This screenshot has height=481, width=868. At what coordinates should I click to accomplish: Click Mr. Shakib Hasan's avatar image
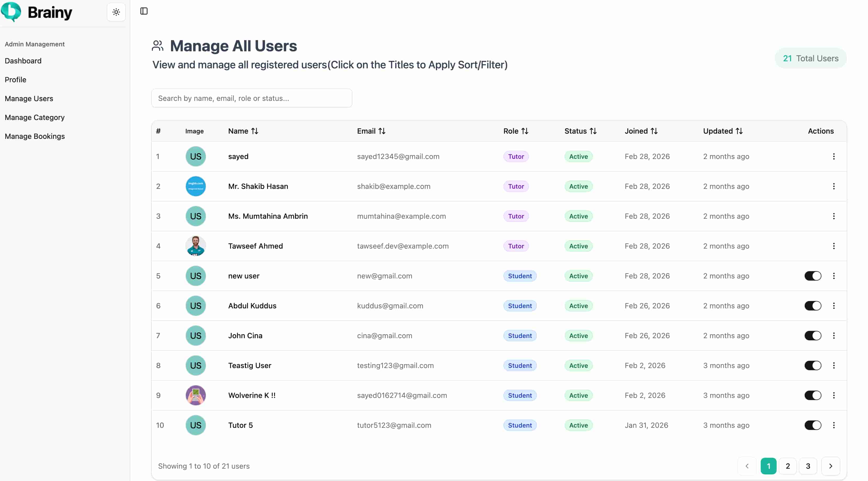[x=196, y=186]
